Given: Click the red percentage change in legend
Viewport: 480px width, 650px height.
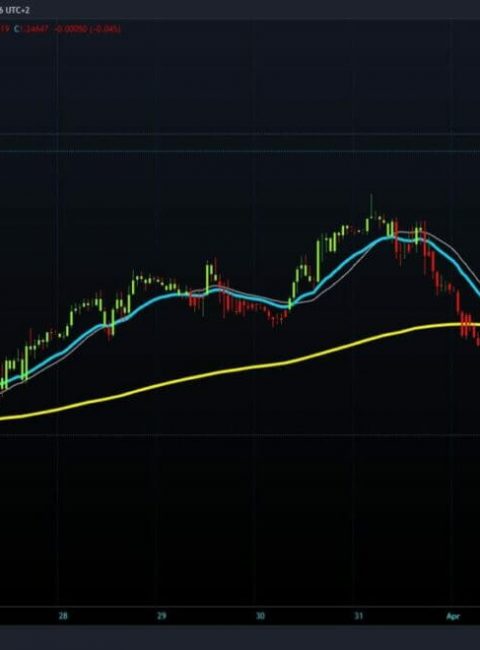Looking at the screenshot, I should [x=106, y=29].
